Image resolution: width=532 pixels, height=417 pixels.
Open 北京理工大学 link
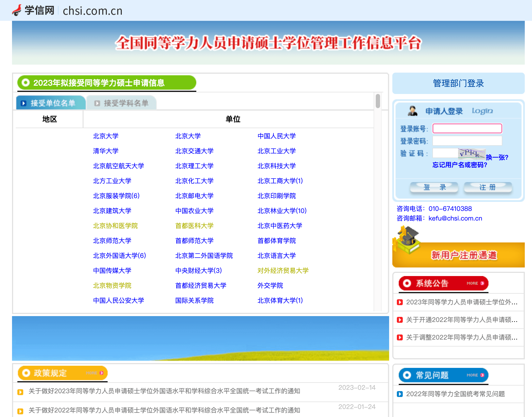pos(194,166)
